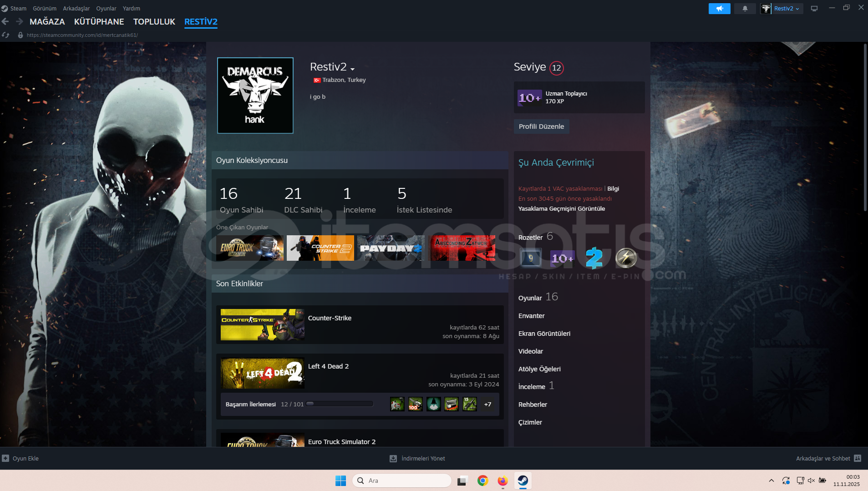
Task: Open the Oyunlar menu
Action: (x=106, y=8)
